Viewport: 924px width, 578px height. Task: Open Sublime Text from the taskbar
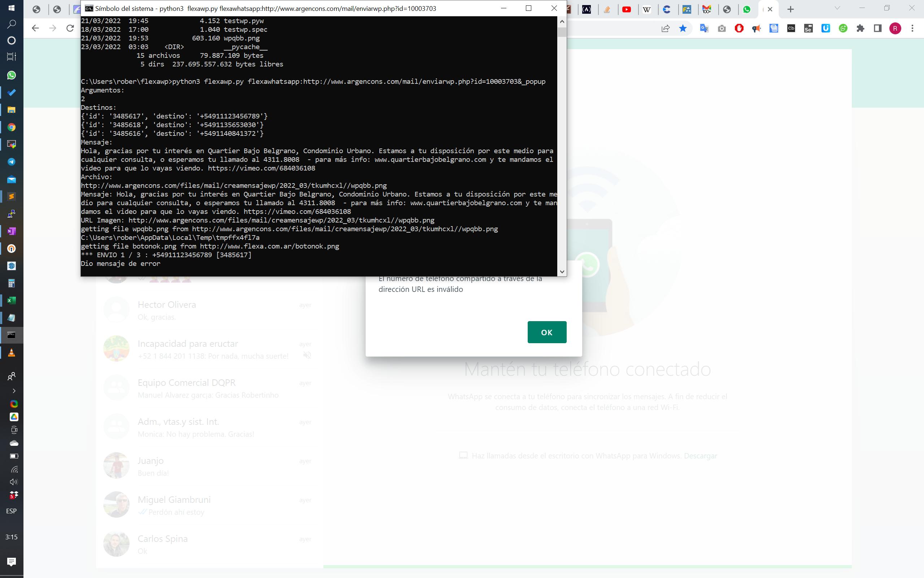(x=12, y=197)
